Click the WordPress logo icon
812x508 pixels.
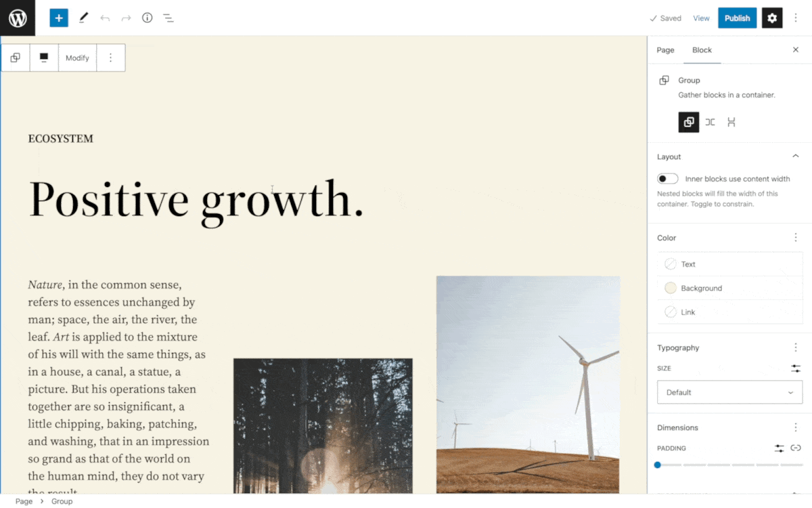(x=18, y=18)
